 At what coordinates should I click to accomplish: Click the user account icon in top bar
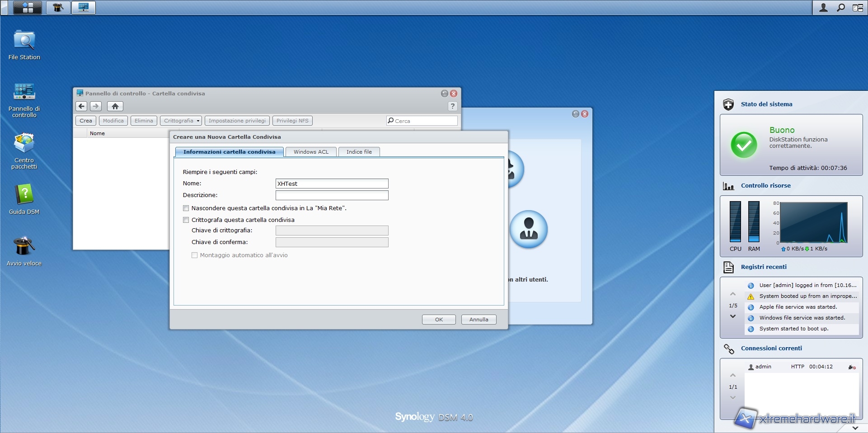[823, 8]
